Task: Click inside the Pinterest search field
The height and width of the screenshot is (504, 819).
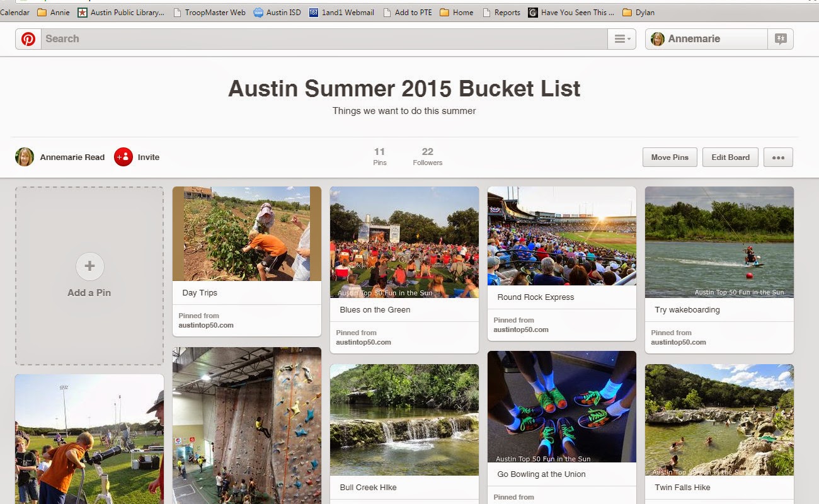Action: [252, 38]
